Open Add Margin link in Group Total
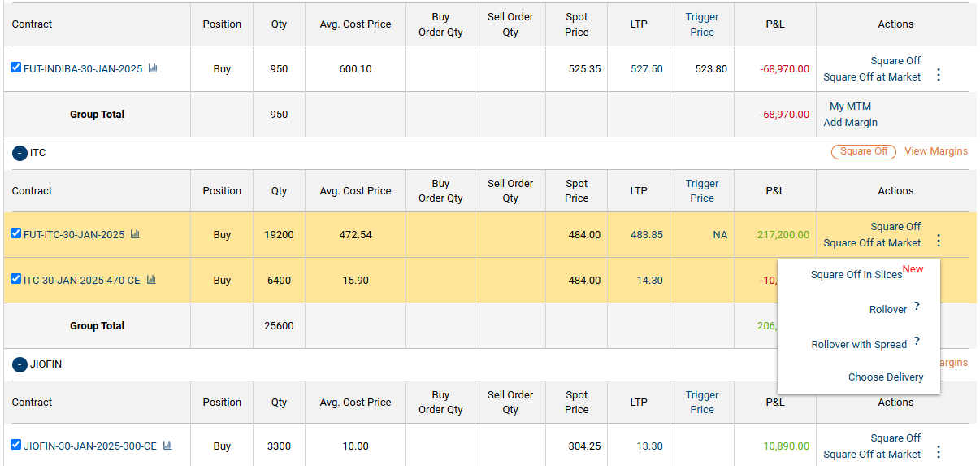The width and height of the screenshot is (980, 466). (850, 123)
